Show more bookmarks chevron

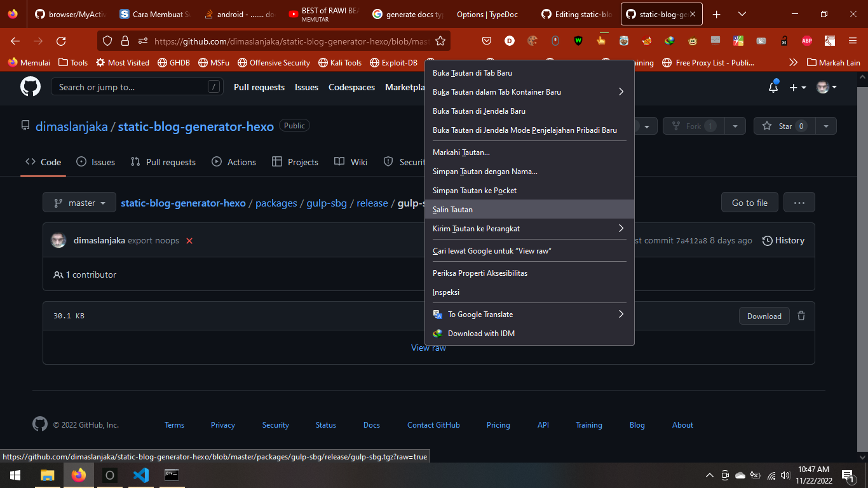793,62
